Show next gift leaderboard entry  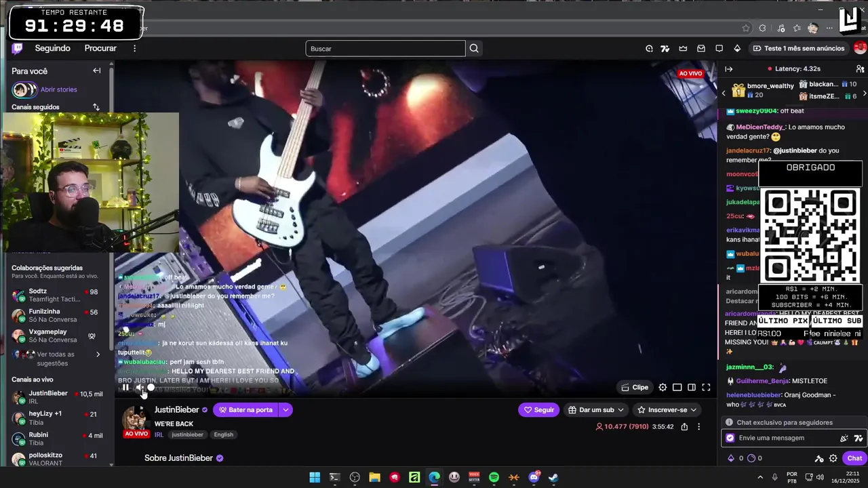pyautogui.click(x=864, y=93)
